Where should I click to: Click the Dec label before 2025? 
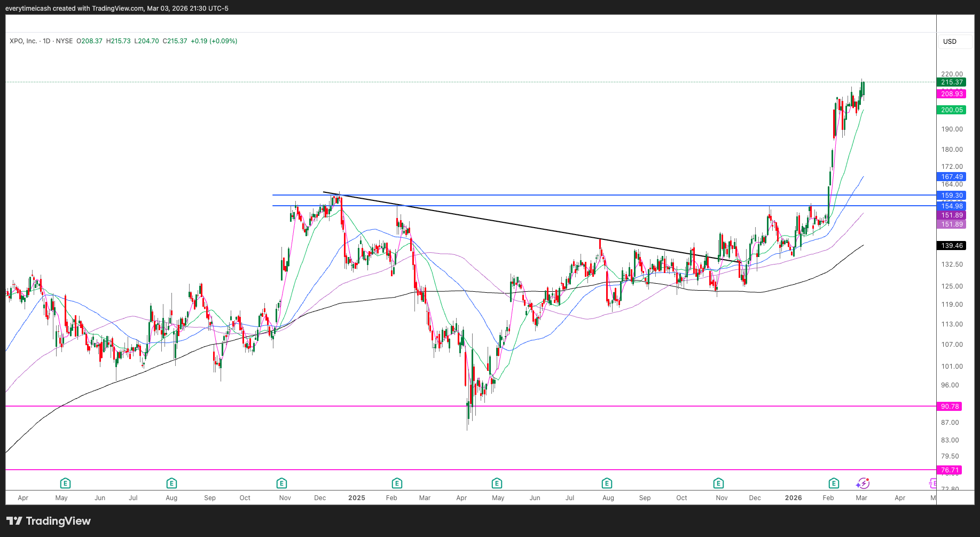[320, 498]
